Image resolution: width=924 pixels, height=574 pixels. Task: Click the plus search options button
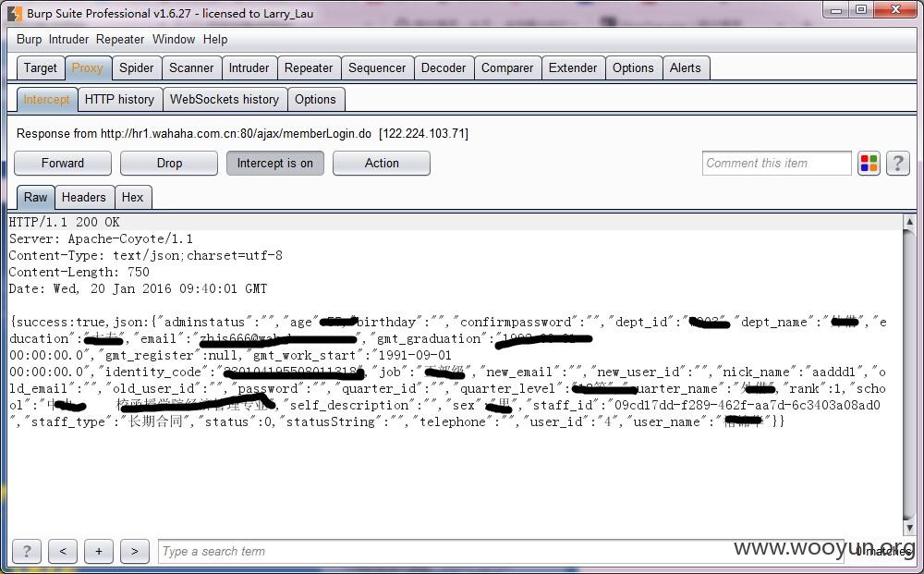point(99,551)
